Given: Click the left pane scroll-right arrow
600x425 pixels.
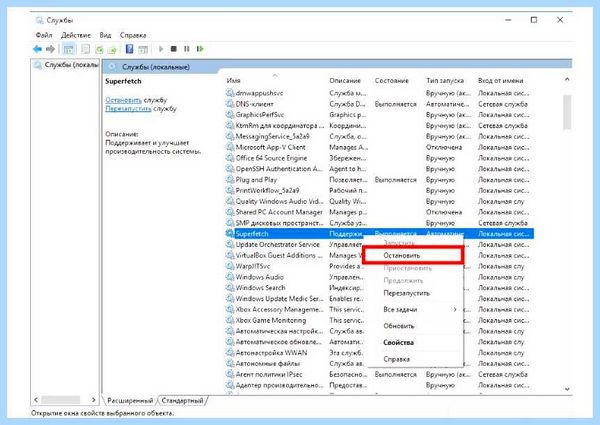Looking at the screenshot, I should pos(94,400).
